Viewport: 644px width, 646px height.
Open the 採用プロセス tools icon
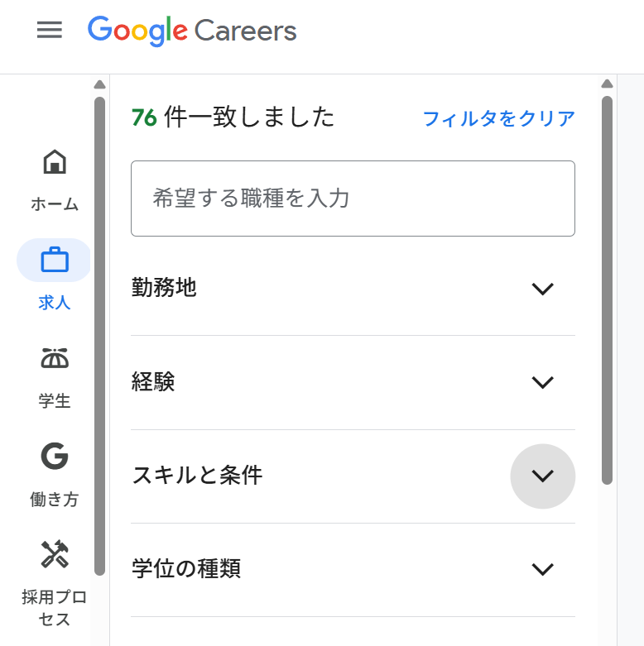point(55,553)
